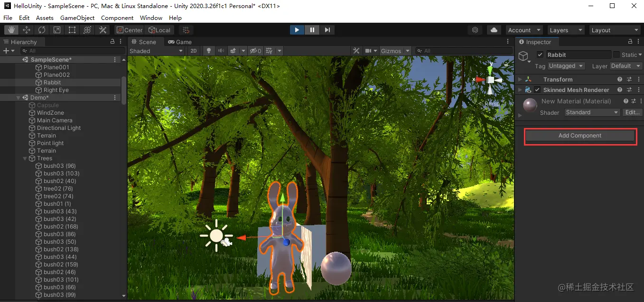644x302 pixels.
Task: Toggle pivot Center mode
Action: (x=130, y=30)
